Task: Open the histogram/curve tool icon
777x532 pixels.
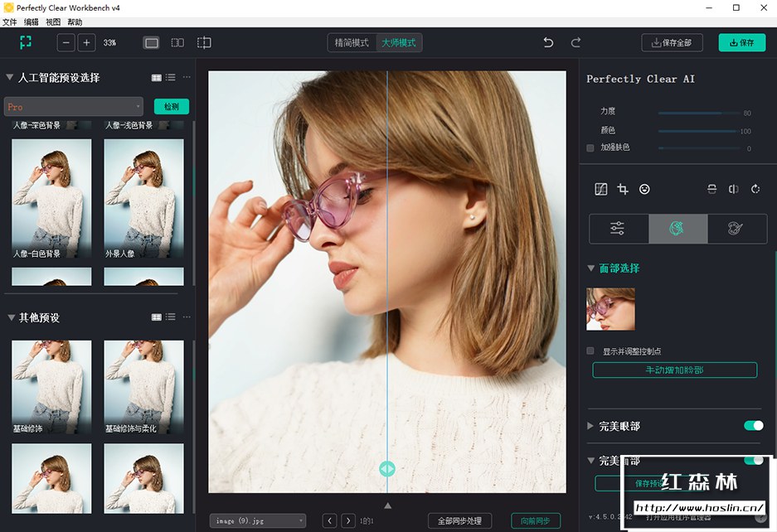Action: click(x=600, y=189)
